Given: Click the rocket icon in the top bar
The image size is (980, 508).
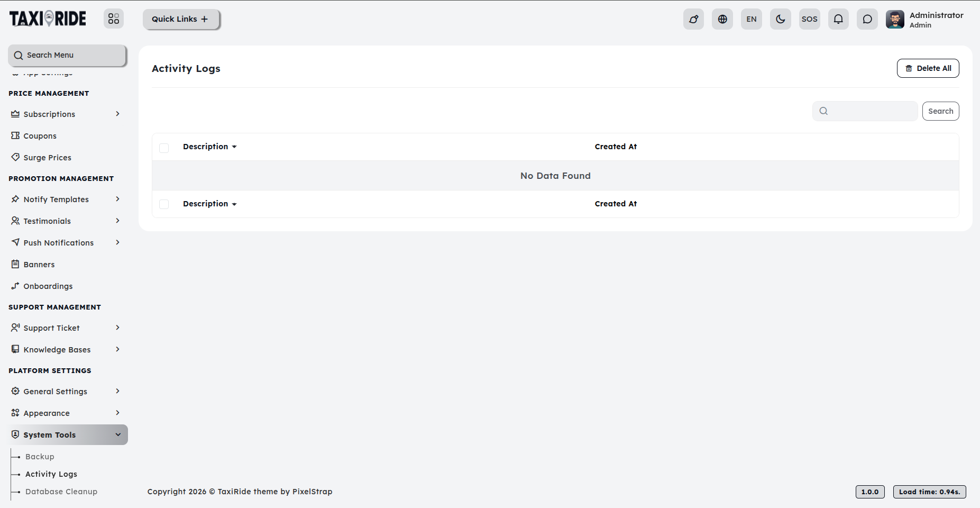Looking at the screenshot, I should click(693, 19).
